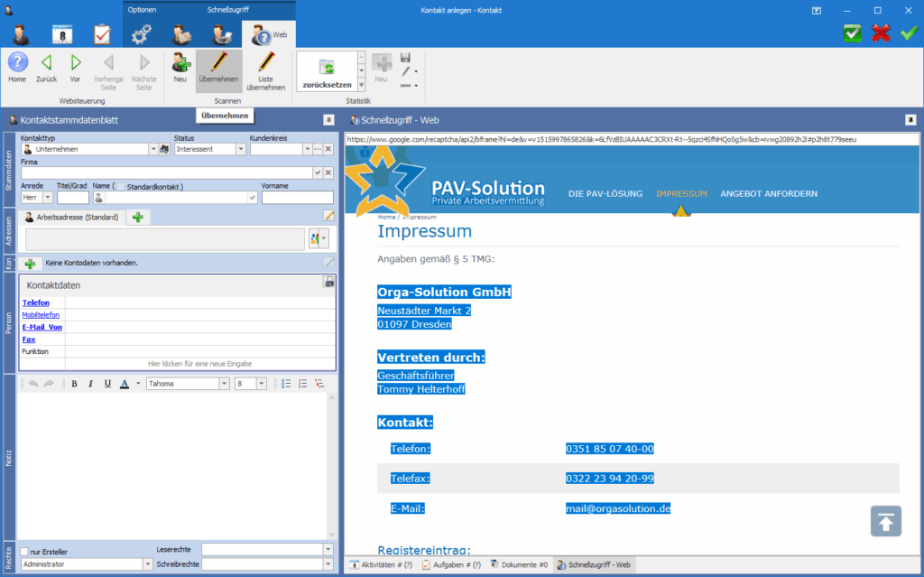
Task: Open the Kundenkreis dropdown
Action: tap(307, 149)
